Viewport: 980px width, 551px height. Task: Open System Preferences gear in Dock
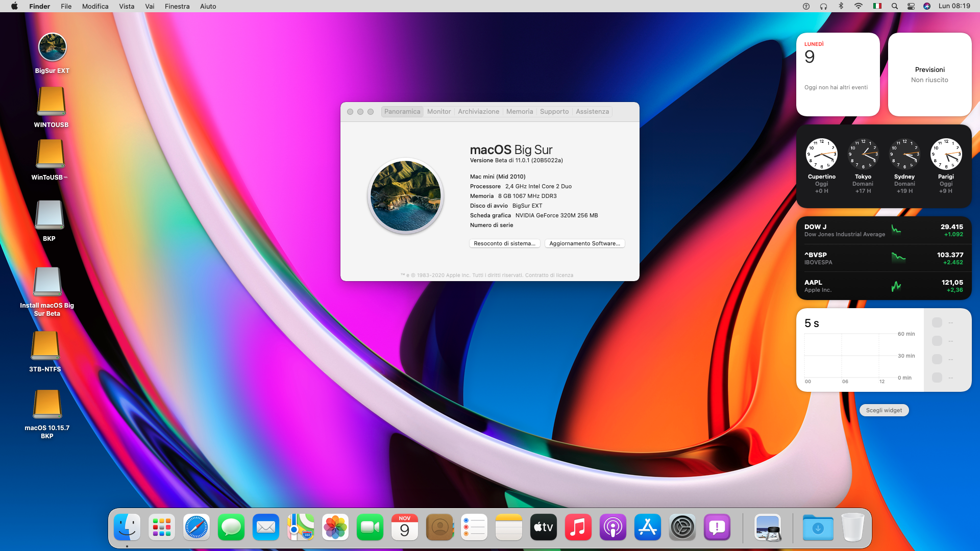pyautogui.click(x=682, y=527)
